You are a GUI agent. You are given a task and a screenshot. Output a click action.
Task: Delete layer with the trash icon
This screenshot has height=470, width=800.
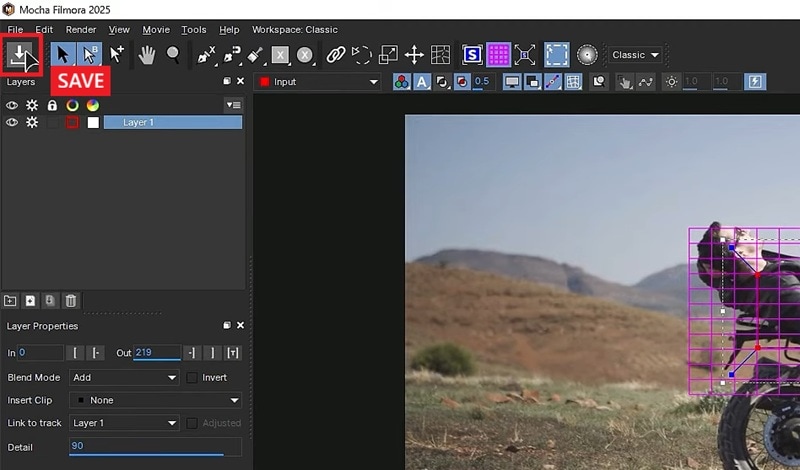71,301
